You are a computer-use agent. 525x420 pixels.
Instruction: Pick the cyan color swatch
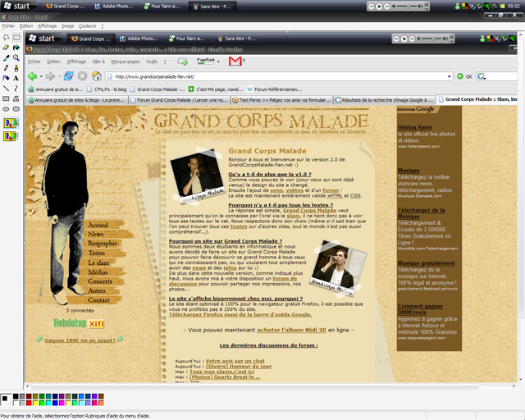click(48, 403)
